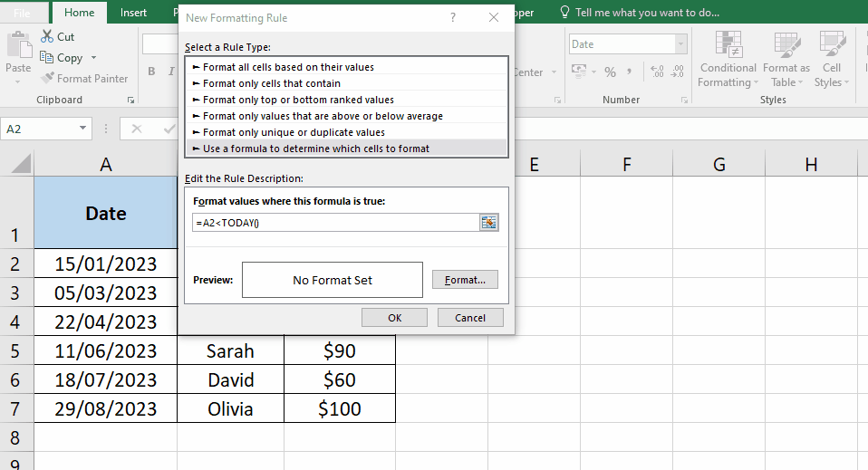This screenshot has width=868, height=470.
Task: Cancel formula bar entry with X icon
Action: tap(137, 129)
